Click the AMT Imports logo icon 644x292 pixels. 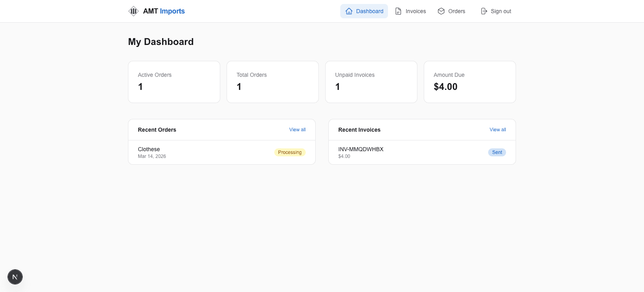tap(134, 11)
